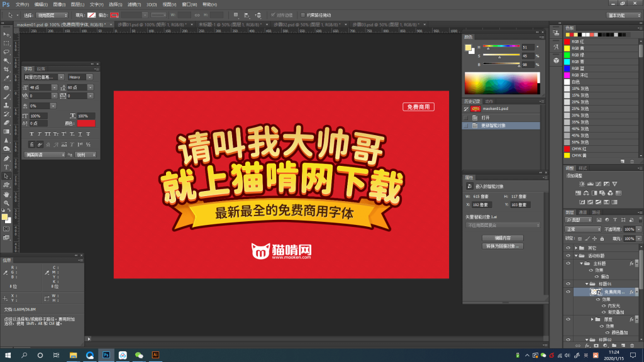Open the layer opacity dropdown arrow
This screenshot has width=644, height=362.
(x=639, y=229)
